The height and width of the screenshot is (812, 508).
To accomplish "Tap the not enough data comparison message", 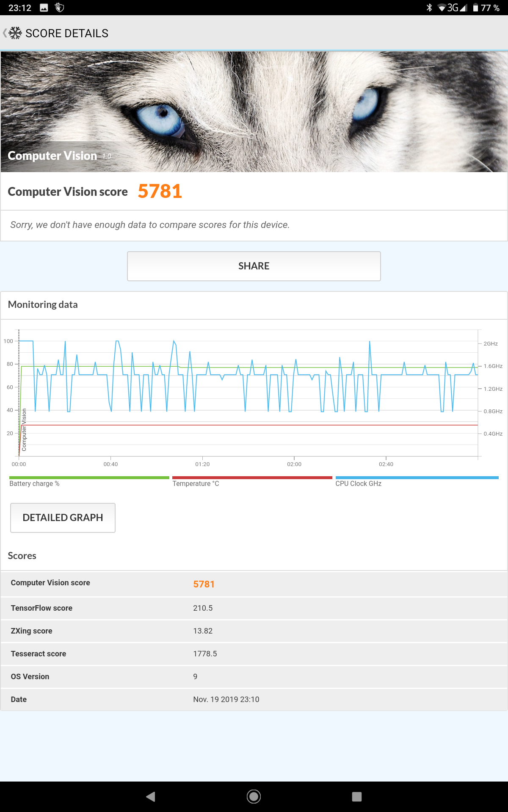I will (x=150, y=225).
